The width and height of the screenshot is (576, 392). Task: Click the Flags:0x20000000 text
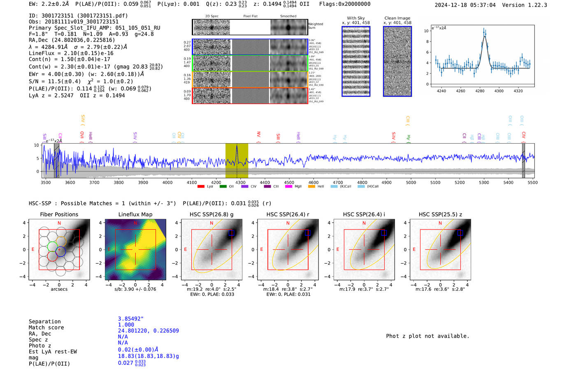pyautogui.click(x=345, y=4)
